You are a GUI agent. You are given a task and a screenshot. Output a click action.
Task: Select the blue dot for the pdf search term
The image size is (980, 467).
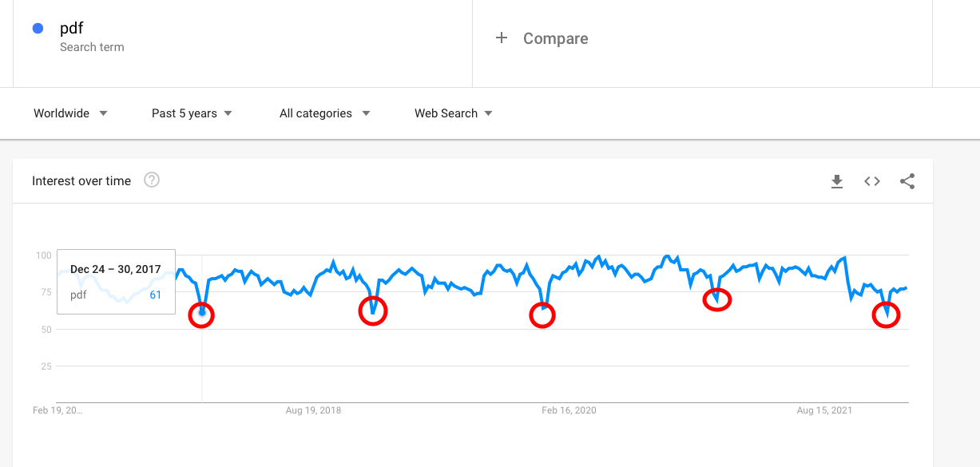click(x=38, y=28)
